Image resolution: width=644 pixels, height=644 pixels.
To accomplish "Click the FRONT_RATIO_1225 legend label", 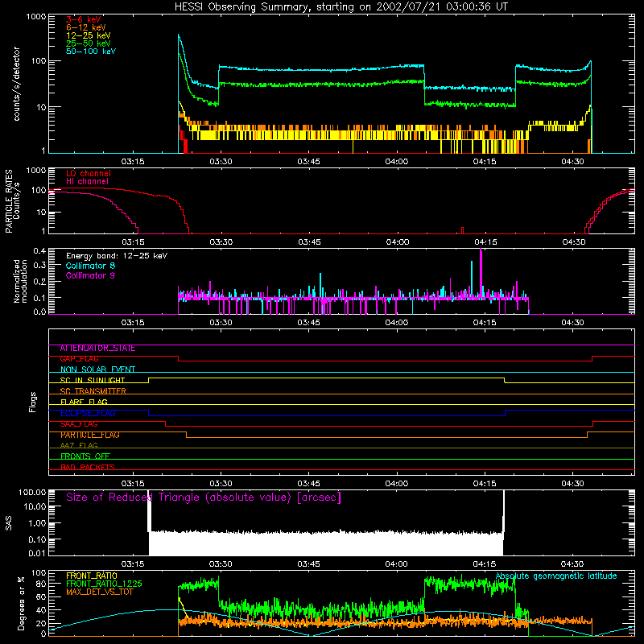I will [x=105, y=584].
